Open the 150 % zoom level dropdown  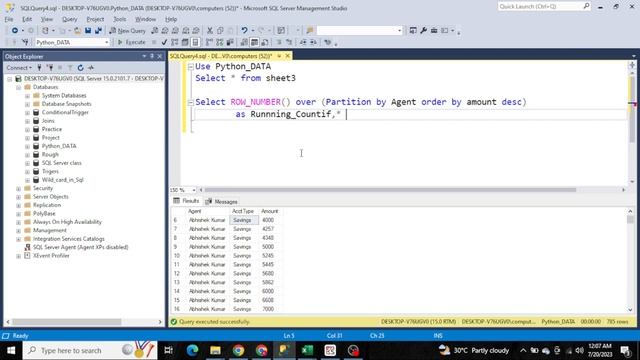(x=194, y=190)
